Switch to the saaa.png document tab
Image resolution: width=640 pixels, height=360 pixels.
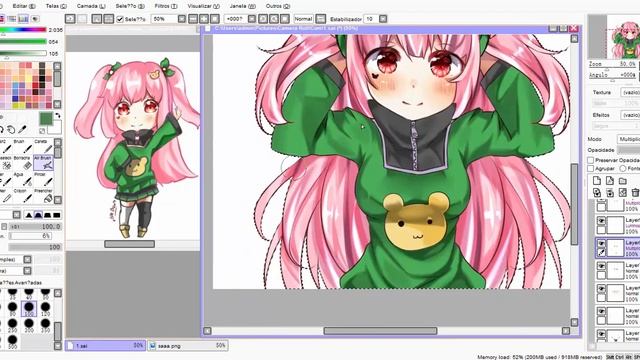187,346
